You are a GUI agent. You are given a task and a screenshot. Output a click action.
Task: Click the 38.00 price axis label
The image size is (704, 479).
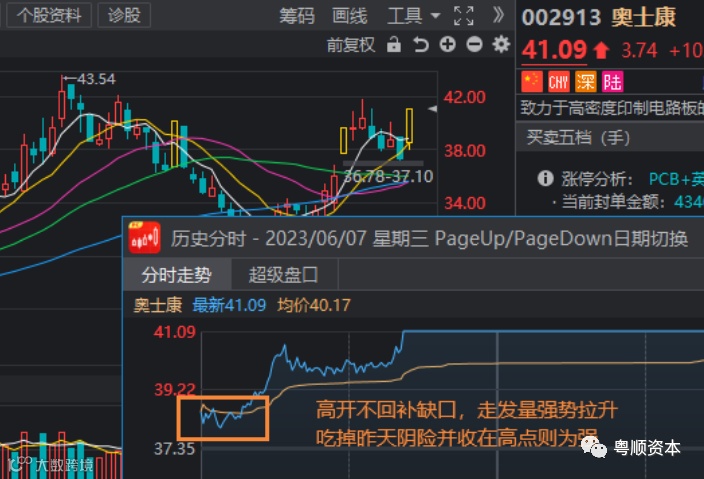tap(465, 151)
